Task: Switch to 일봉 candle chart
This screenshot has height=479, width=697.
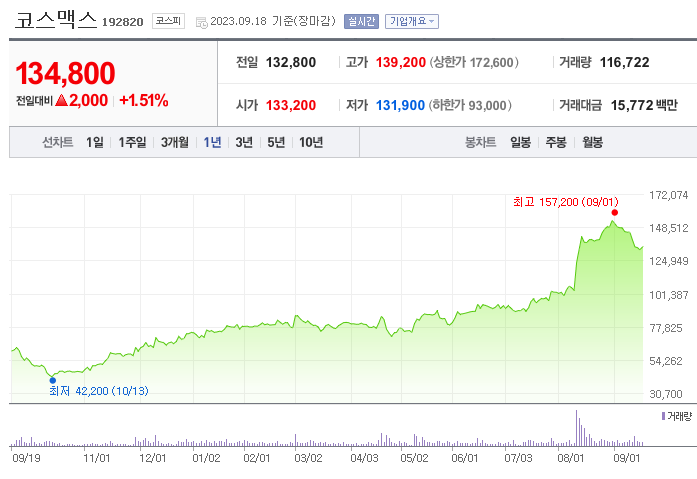Action: tap(521, 142)
